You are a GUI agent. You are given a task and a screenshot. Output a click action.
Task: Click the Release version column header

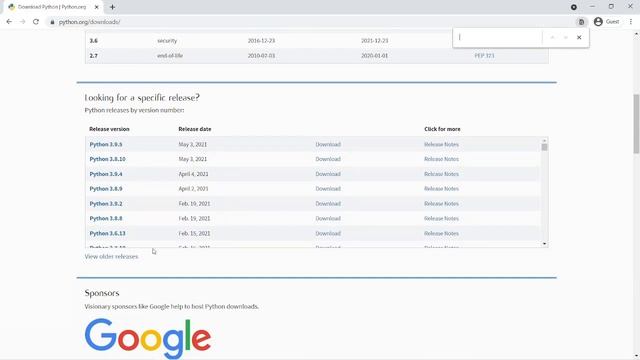[x=109, y=129]
